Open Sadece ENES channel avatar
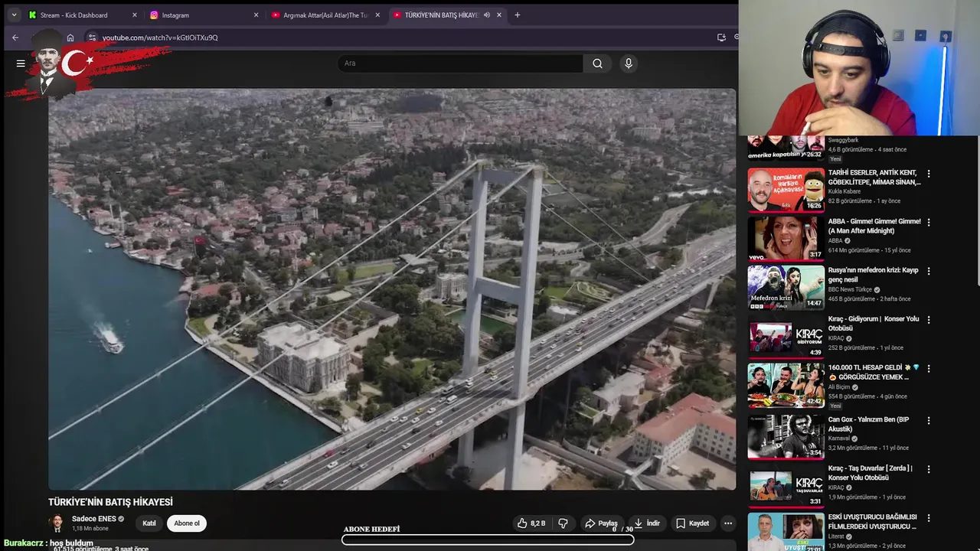Image resolution: width=980 pixels, height=551 pixels. coord(57,523)
